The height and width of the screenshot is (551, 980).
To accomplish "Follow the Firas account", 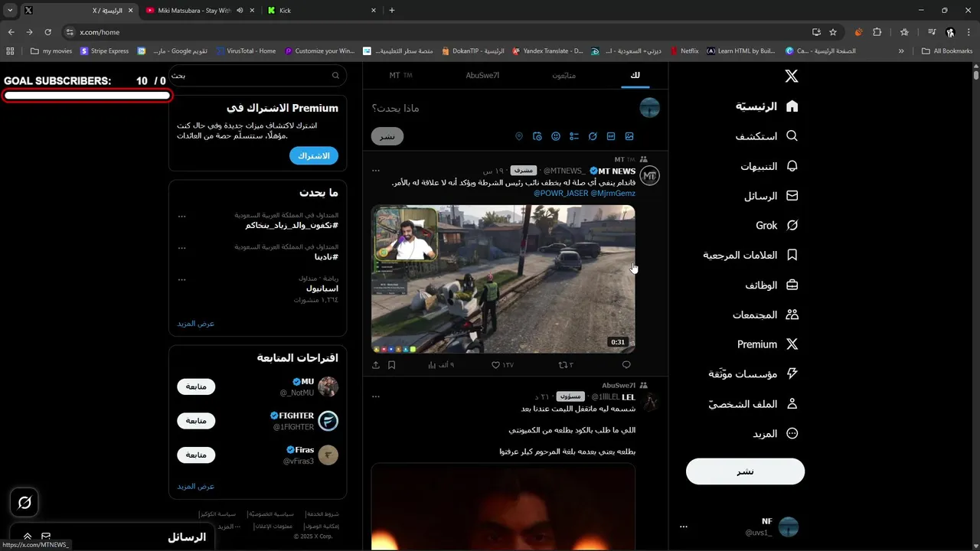I will [196, 455].
